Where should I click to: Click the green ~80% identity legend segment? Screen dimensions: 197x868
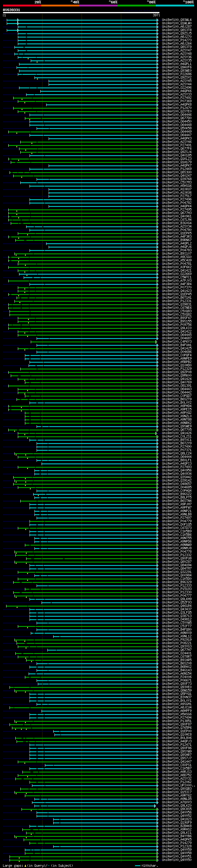[137, 6]
